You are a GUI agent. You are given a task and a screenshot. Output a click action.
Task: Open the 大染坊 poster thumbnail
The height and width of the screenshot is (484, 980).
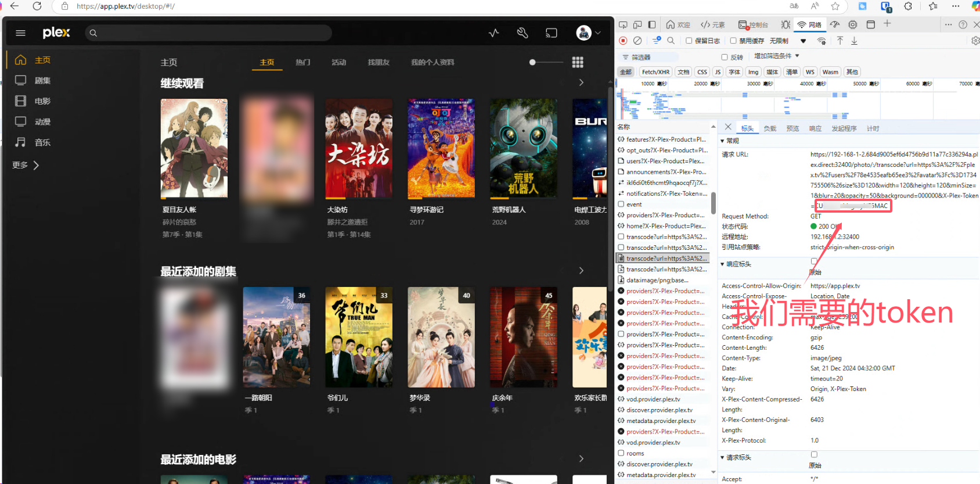coord(359,148)
